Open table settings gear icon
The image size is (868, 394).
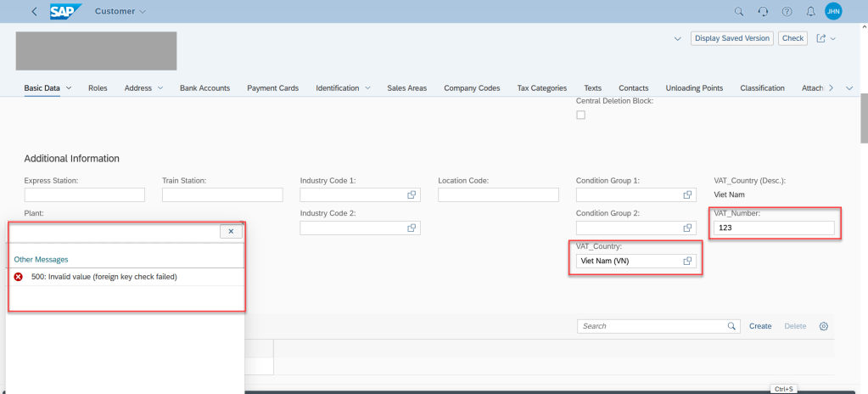(823, 326)
